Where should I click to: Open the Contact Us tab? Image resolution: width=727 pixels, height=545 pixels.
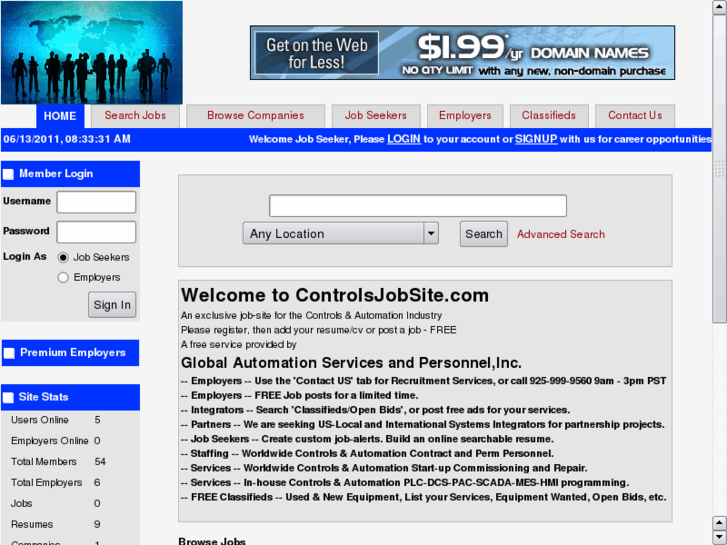(635, 116)
